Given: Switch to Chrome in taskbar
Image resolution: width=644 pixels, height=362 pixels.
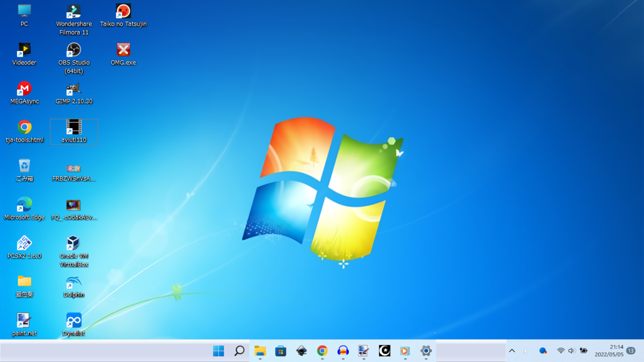Looking at the screenshot, I should (322, 351).
